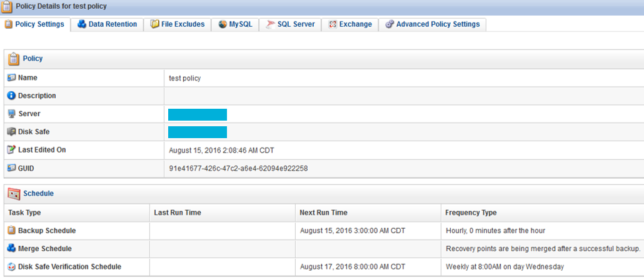The image size is (644, 280).
Task: Click 'Weekly at 8:00AM on day Wednesday' text
Action: 505,267
